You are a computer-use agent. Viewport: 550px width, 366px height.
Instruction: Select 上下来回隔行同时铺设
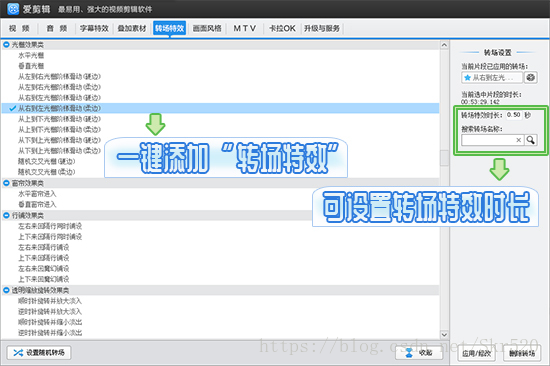tap(50, 237)
